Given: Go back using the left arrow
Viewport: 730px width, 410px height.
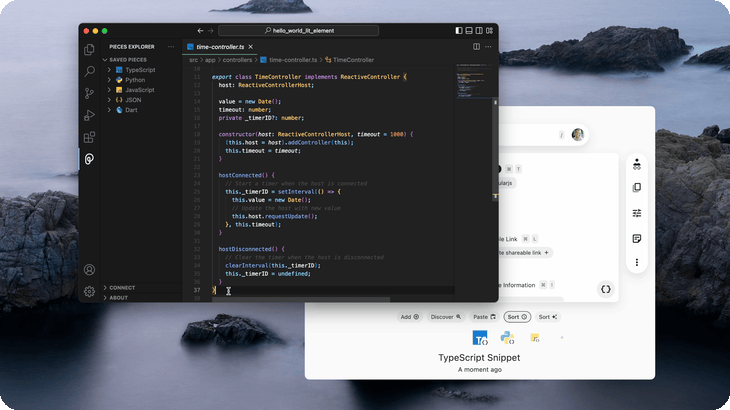Looking at the screenshot, I should pos(200,31).
